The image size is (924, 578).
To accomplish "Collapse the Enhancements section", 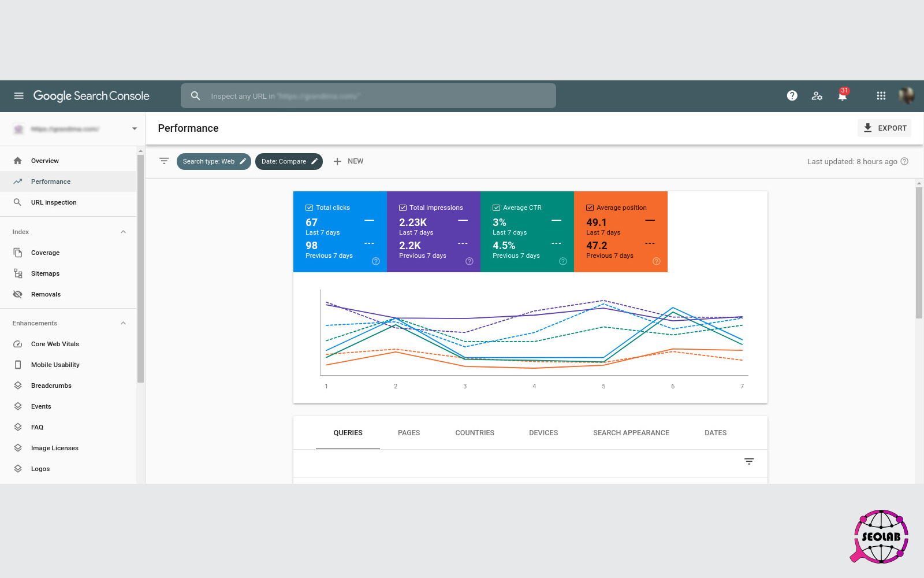I will click(x=123, y=323).
